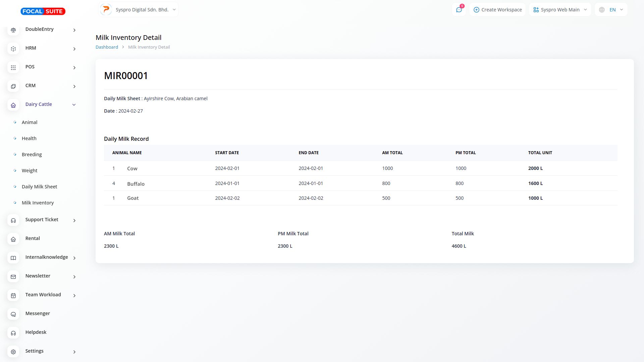Click the Newsletter envelope icon
The width and height of the screenshot is (644, 362).
point(13,277)
